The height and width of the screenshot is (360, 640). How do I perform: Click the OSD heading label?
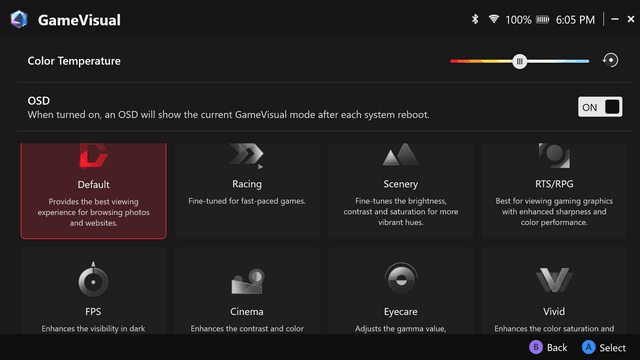(39, 100)
